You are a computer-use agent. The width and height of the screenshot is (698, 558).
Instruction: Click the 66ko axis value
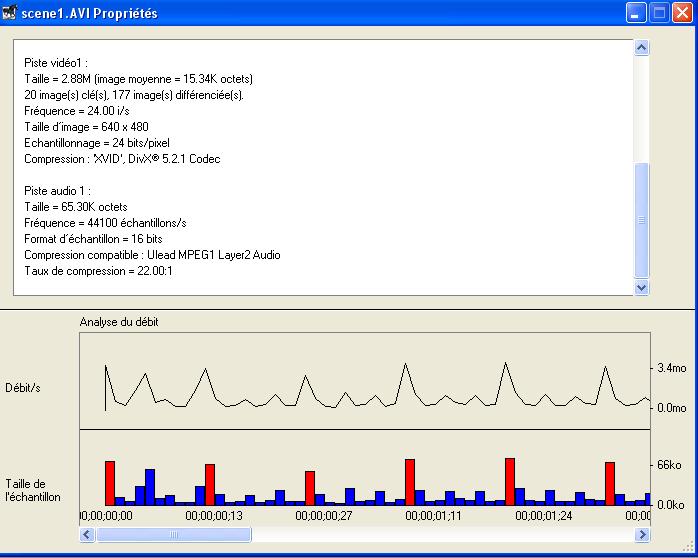[669, 465]
